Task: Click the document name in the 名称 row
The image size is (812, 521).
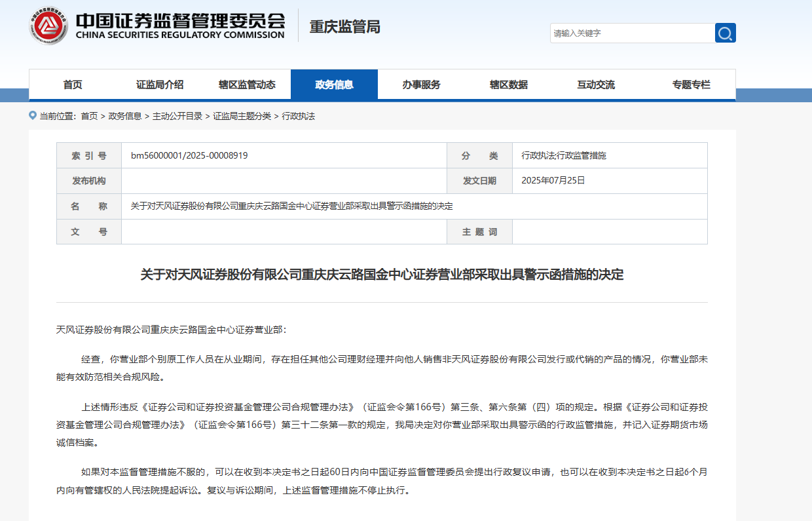Action: [291, 206]
